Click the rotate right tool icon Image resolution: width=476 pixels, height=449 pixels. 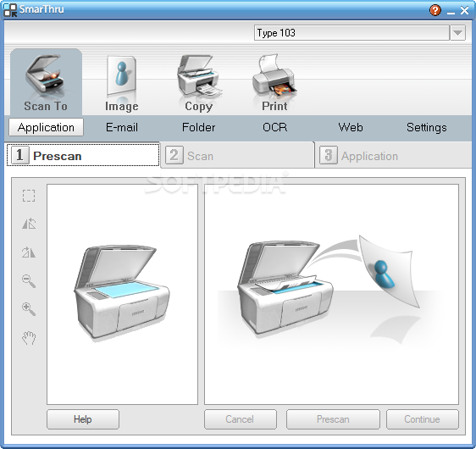pos(29,252)
